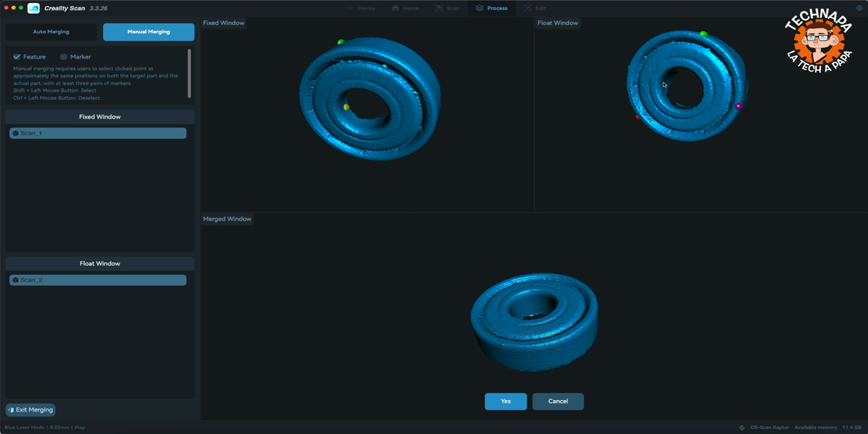Select the purple marker point in Float Window
This screenshot has width=868, height=434.
(x=739, y=106)
